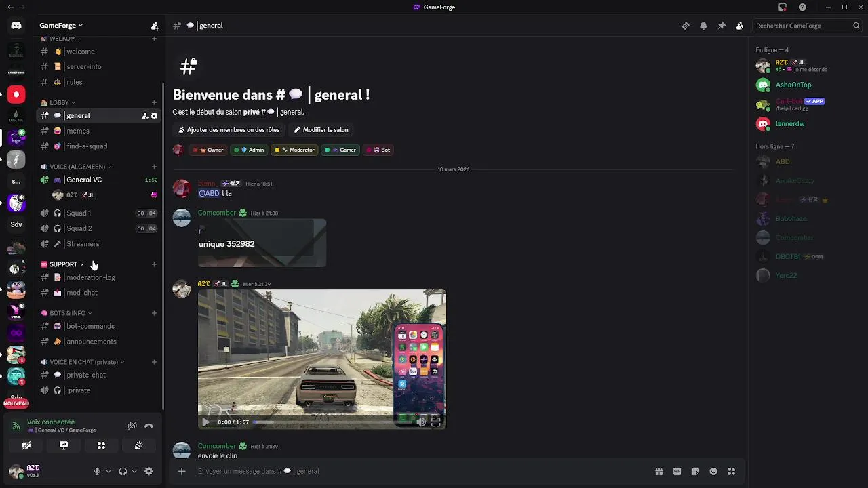
Task: Click Ajouter des membres ou des rôles
Action: point(229,129)
